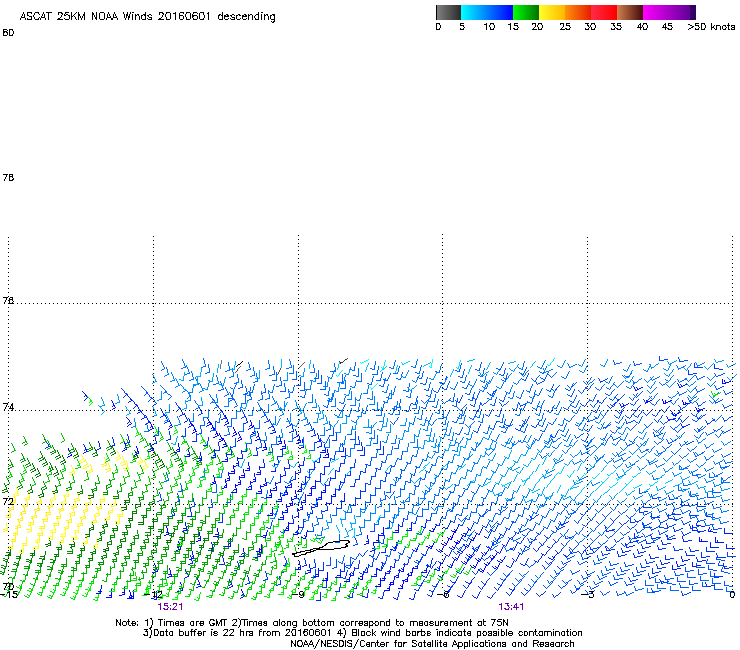Click the latitude label '76' on left axis

click(8, 301)
